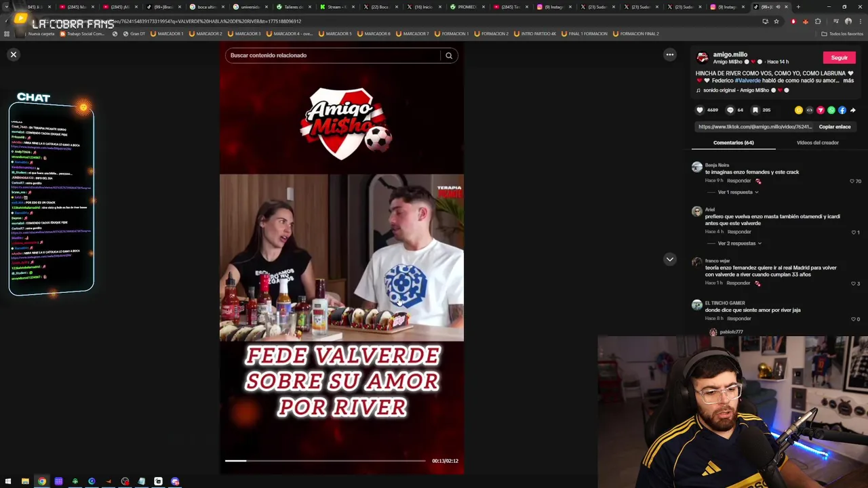Viewport: 868px width, 488px height.
Task: Open Nueva carpeta bookmarks folder
Action: [41, 34]
